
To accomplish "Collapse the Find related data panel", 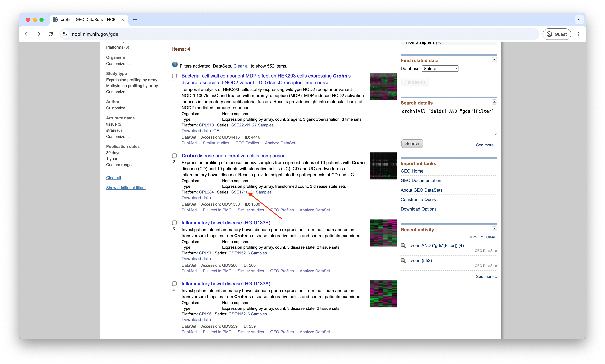I will 494,60.
